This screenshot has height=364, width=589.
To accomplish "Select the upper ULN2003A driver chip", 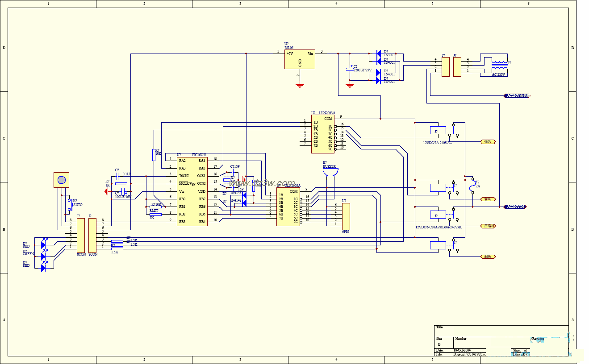I will 322,134.
